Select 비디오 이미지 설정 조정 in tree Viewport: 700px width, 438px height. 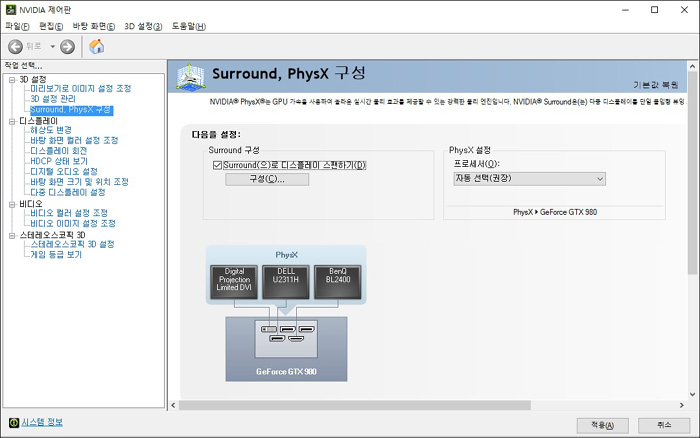73,223
